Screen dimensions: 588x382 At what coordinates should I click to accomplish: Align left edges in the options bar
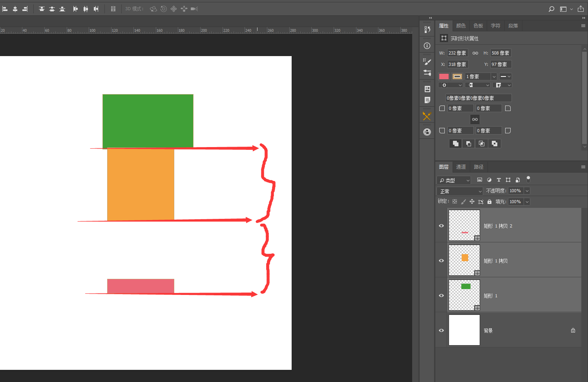click(x=5, y=9)
